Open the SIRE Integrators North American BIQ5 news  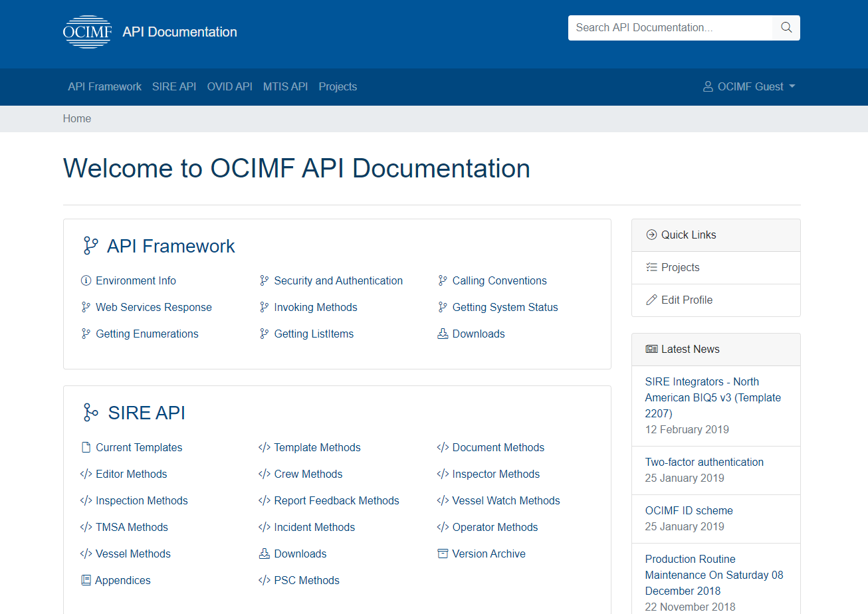point(713,397)
